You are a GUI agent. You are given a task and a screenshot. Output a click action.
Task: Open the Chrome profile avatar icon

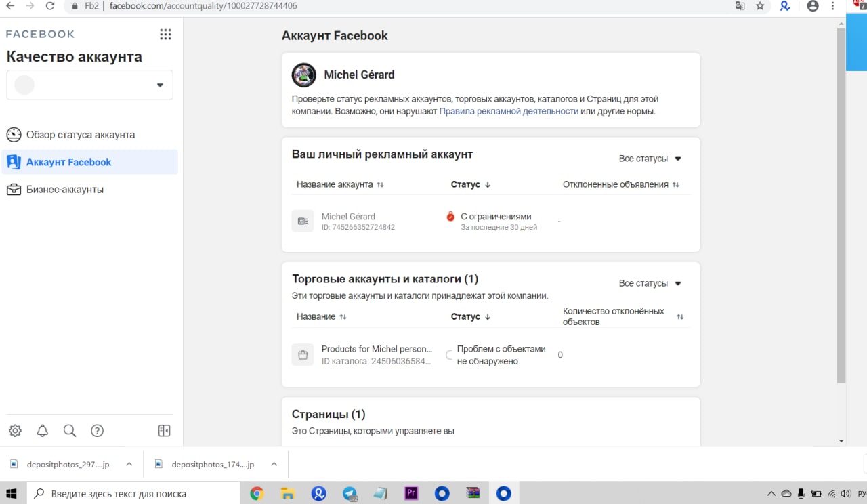point(813,6)
